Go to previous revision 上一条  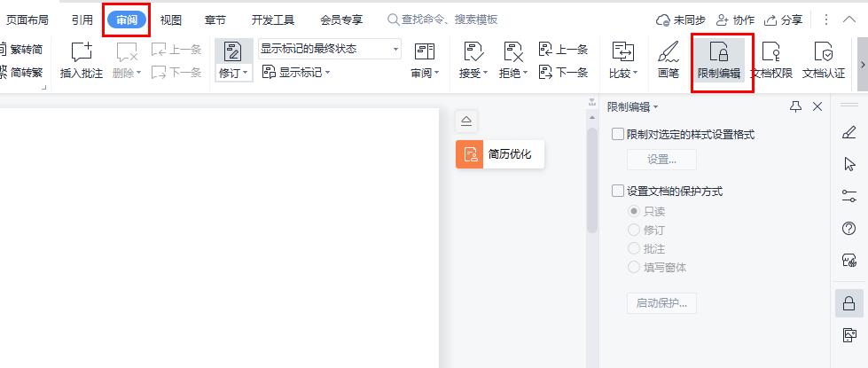563,50
